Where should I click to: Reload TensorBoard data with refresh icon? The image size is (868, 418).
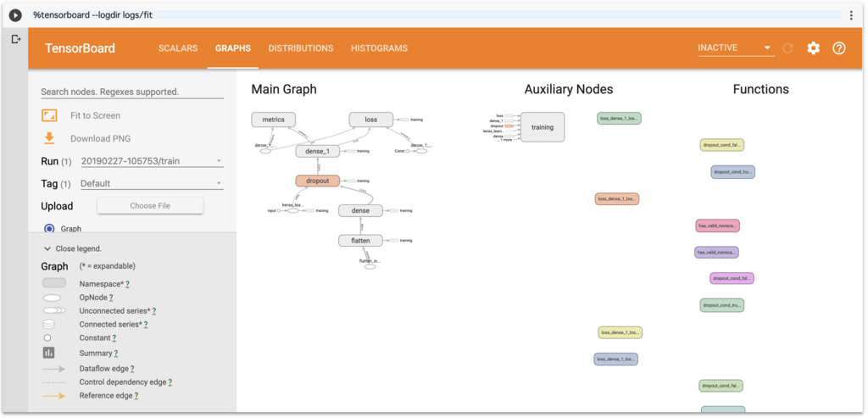pos(787,48)
